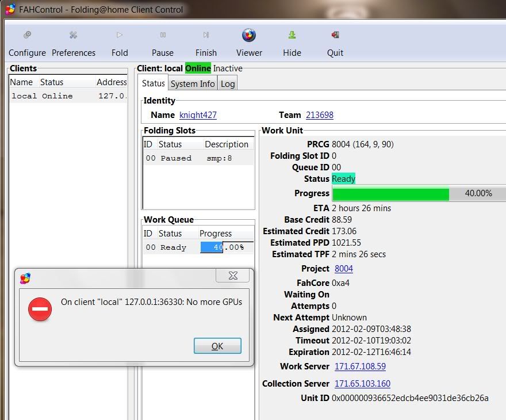506x420 pixels.
Task: Open Work Server 171.67.108.59 link
Action: [360, 366]
